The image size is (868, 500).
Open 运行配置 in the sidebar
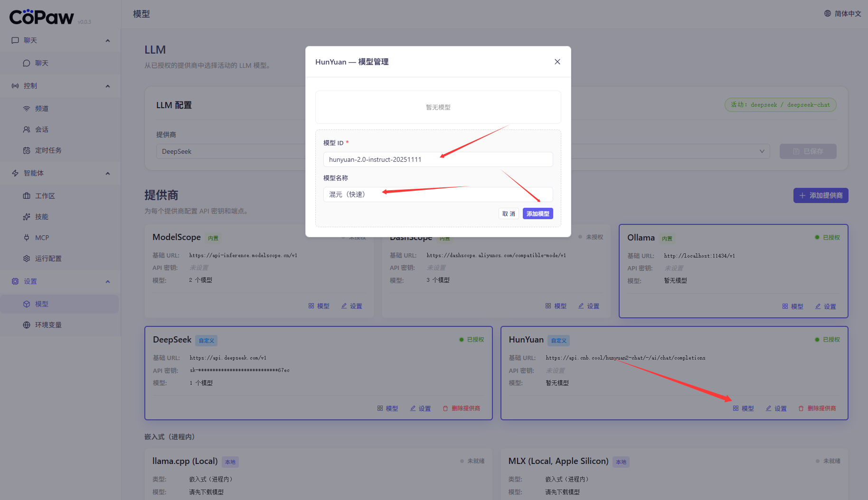(48, 259)
